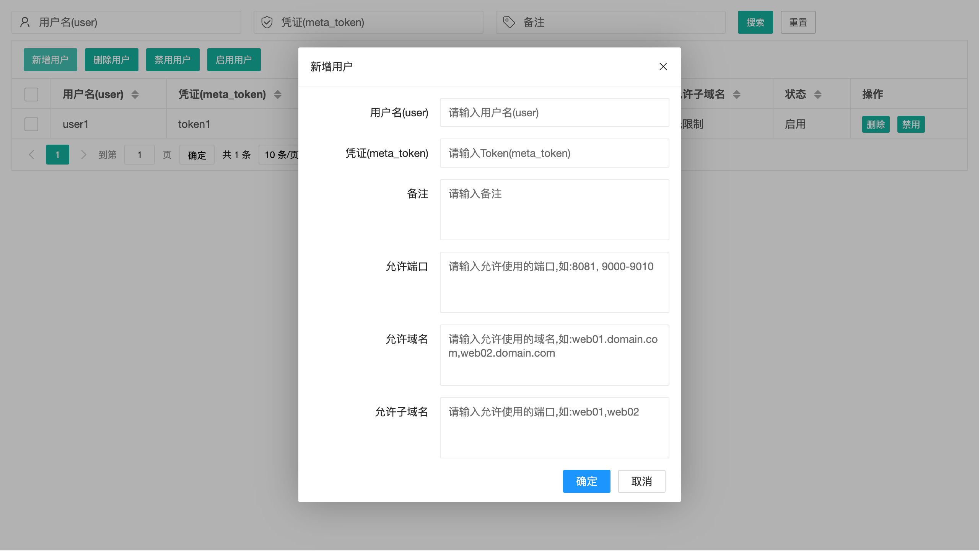
Task: Expand sorting options on the 允许子域名 column
Action: [x=736, y=94]
